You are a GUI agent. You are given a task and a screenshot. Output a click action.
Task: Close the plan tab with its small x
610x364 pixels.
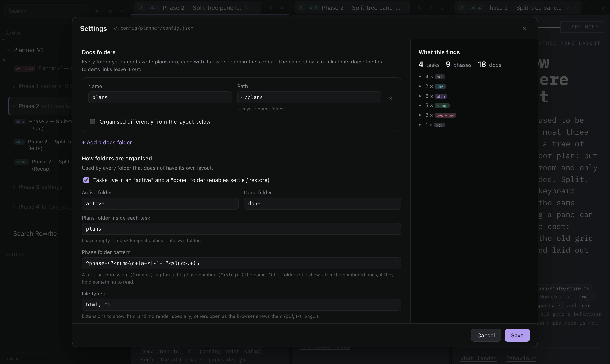point(255,8)
